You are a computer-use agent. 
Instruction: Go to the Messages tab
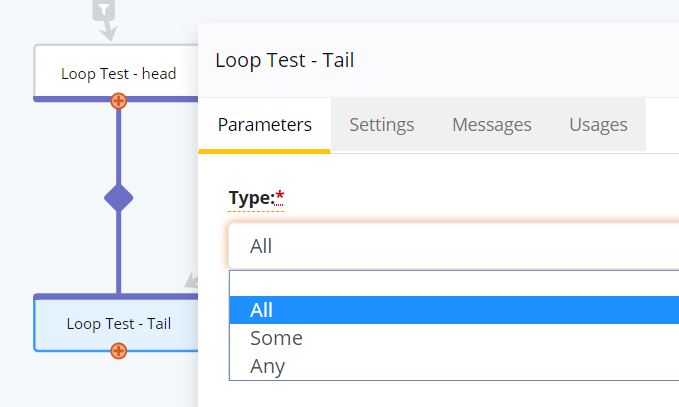click(491, 125)
